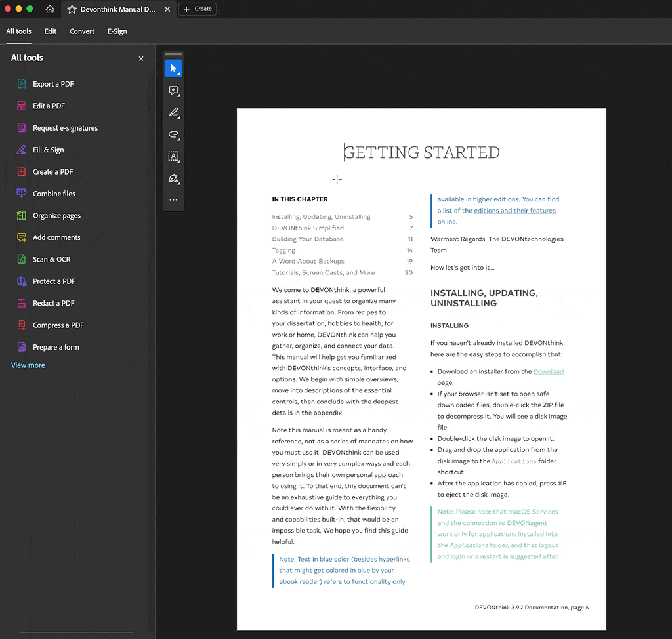Select the Highlight pen tool
The image size is (672, 639).
point(173,112)
